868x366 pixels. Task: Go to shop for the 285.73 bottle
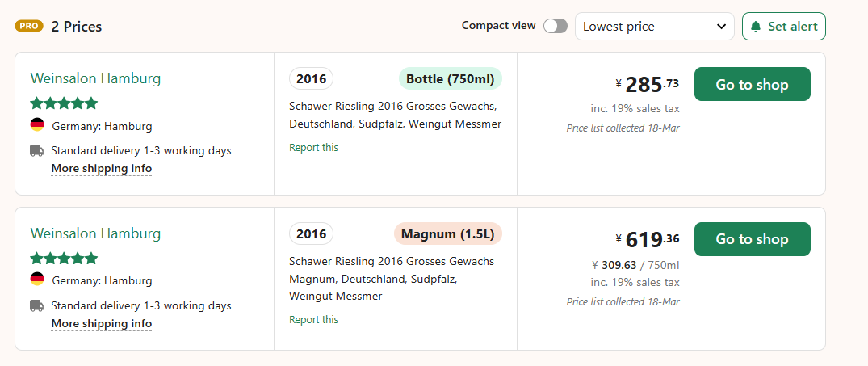click(753, 84)
